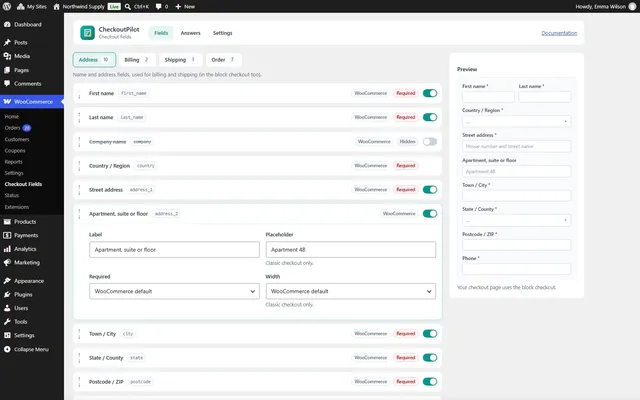Click the WordPress logo icon
The width and height of the screenshot is (640, 400).
tap(7, 7)
